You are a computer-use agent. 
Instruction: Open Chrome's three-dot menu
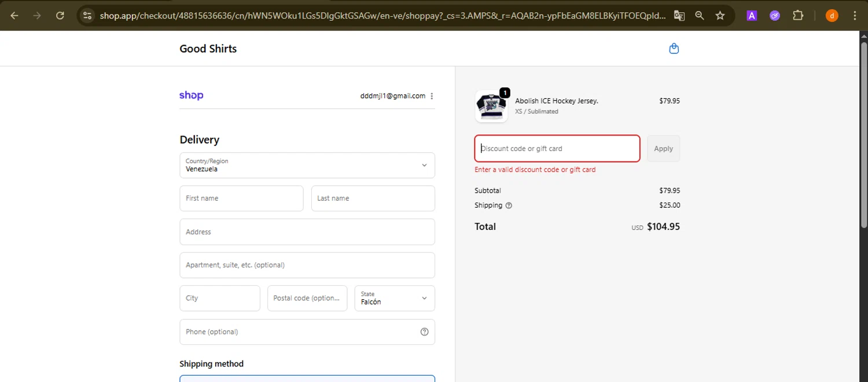855,16
